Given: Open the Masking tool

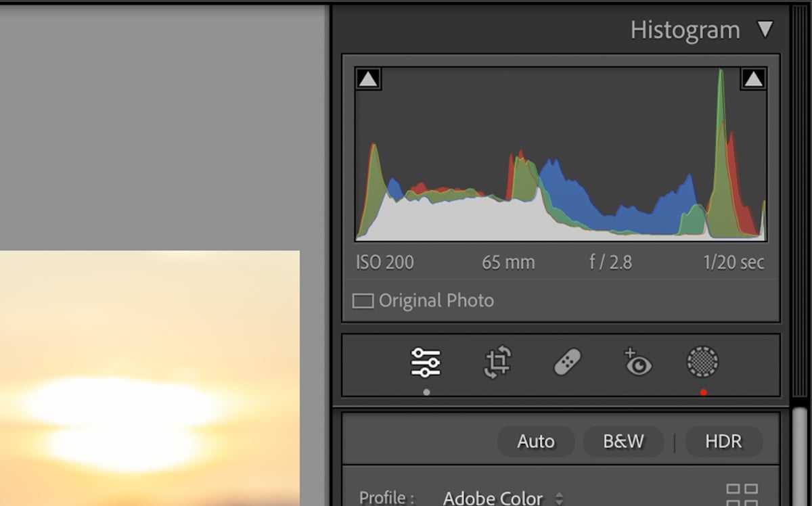Looking at the screenshot, I should coord(702,363).
